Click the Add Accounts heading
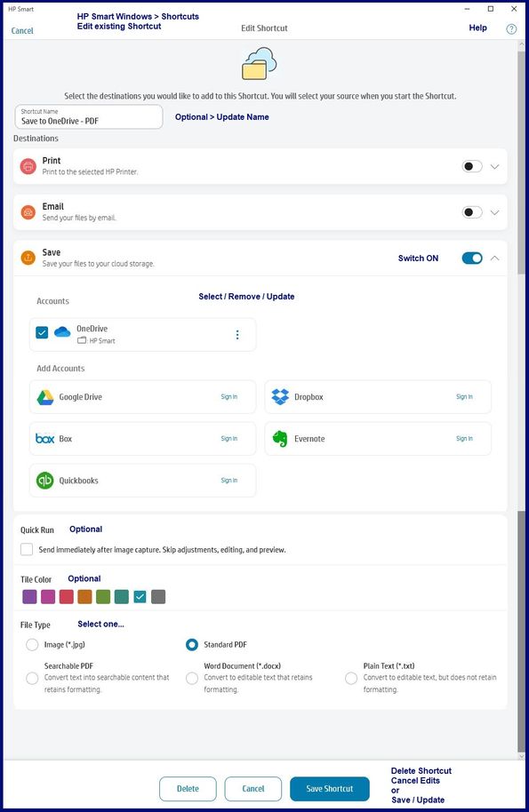Viewport: 529px width, 812px height. (x=60, y=368)
